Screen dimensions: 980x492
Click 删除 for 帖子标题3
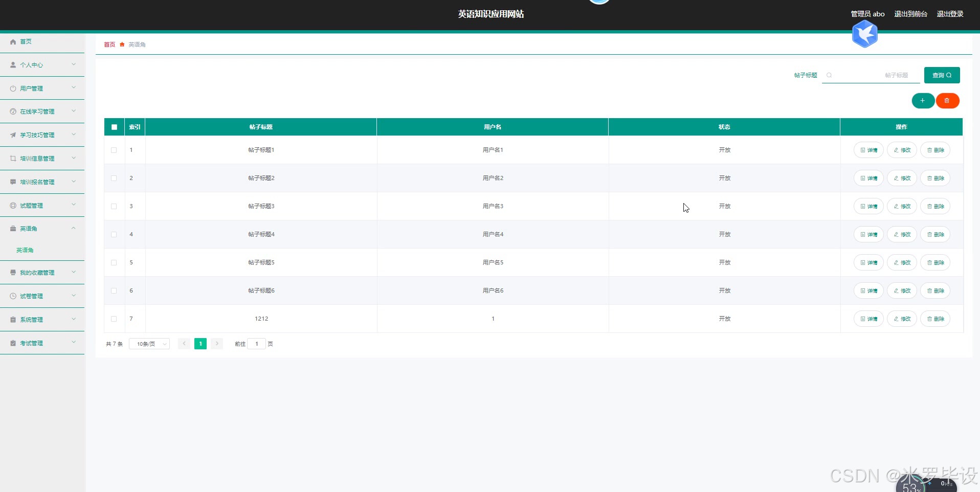click(936, 206)
